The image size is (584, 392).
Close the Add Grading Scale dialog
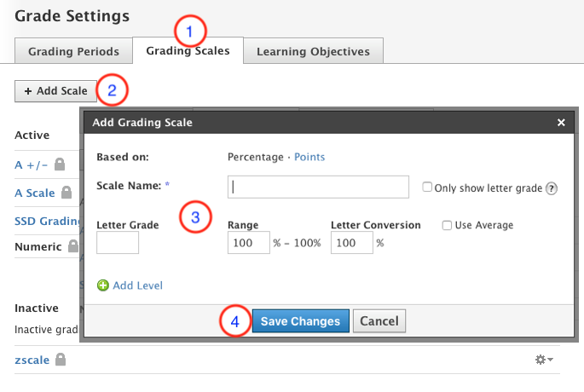(561, 123)
